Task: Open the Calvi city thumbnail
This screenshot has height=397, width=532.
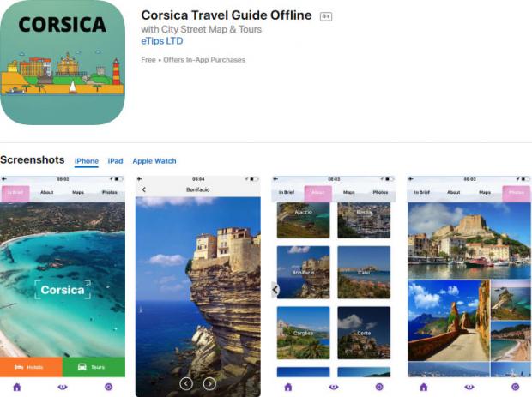Action: (364, 272)
